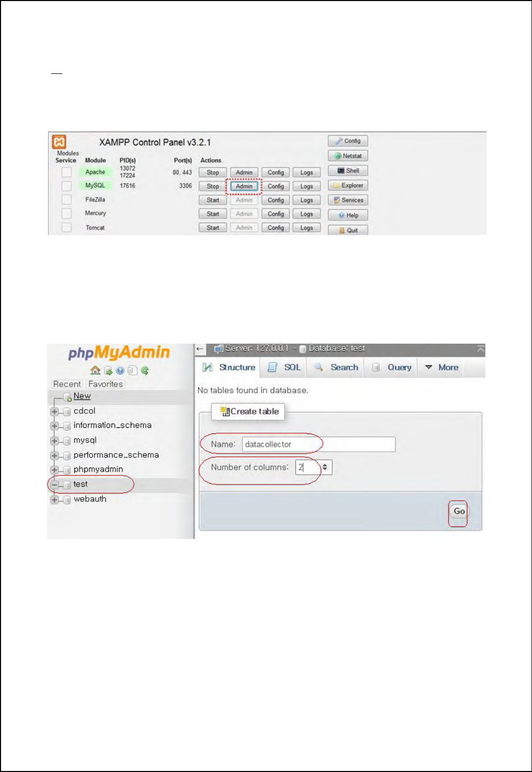
Task: Click the table Name input field
Action: pos(319,444)
